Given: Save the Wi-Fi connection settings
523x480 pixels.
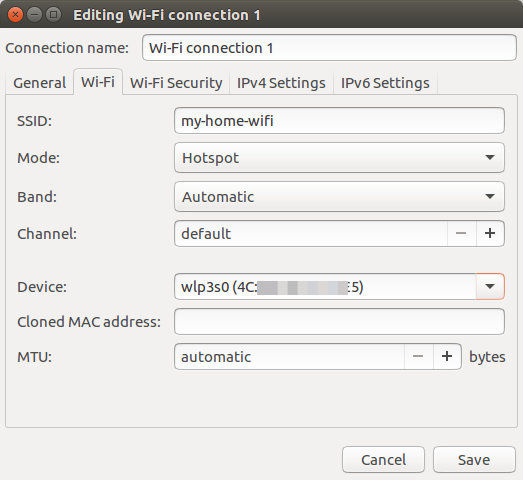Looking at the screenshot, I should pyautogui.click(x=474, y=460).
